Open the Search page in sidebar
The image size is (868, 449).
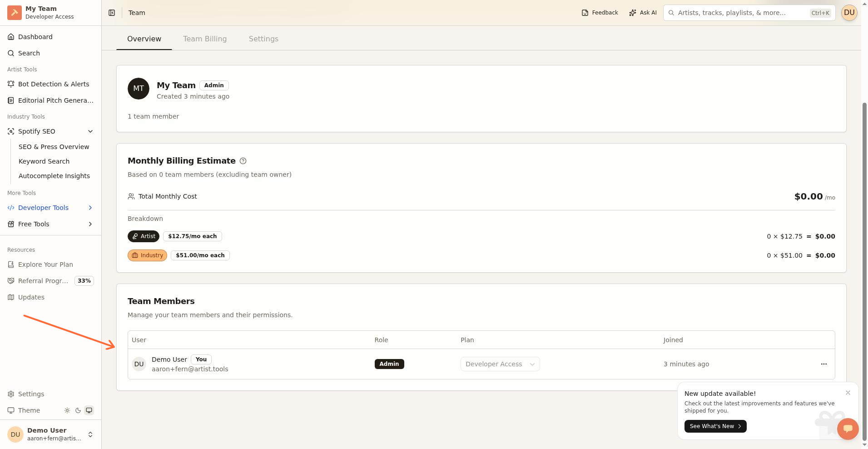click(51, 53)
